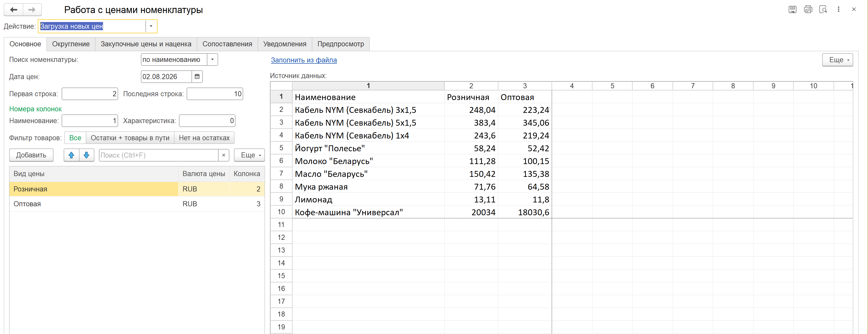The height and width of the screenshot is (334, 868).
Task: Select the Все goods filter
Action: 75,138
